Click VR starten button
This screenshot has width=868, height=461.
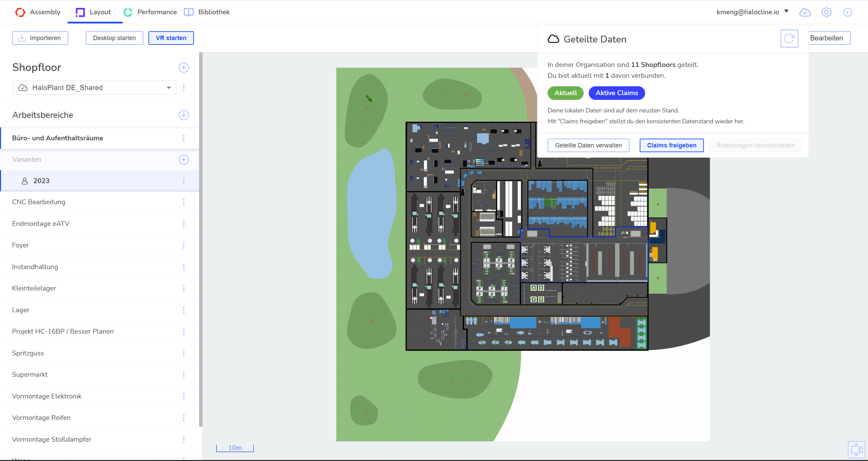171,38
